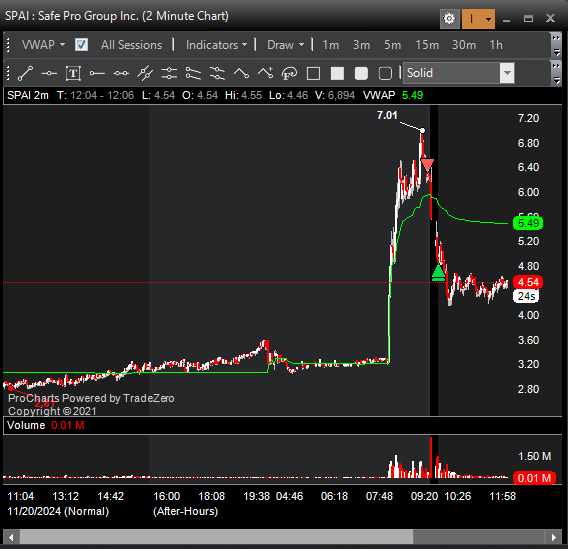Open the Indicators menu
The width and height of the screenshot is (568, 549).
216,45
